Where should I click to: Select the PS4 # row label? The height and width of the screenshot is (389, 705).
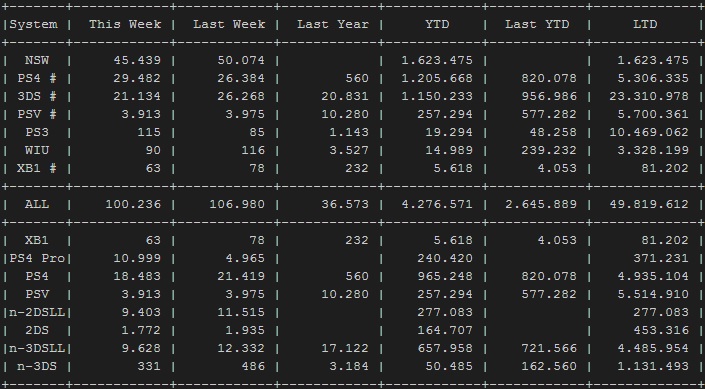click(37, 78)
